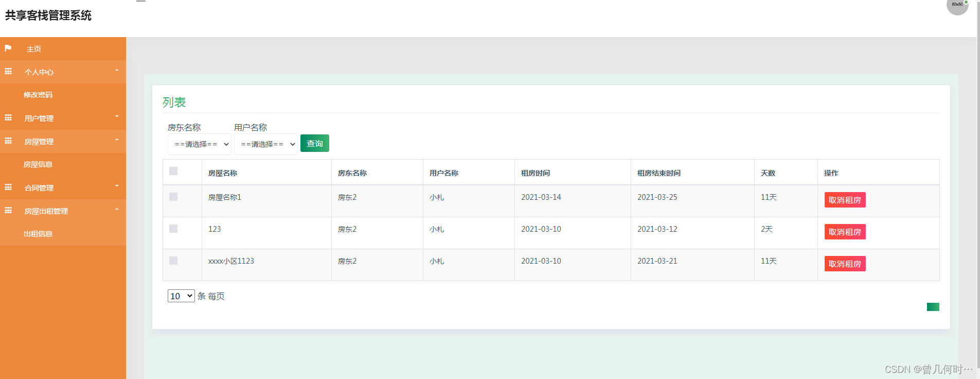Image resolution: width=980 pixels, height=379 pixels.
Task: Click the green 查询 search button
Action: (315, 143)
